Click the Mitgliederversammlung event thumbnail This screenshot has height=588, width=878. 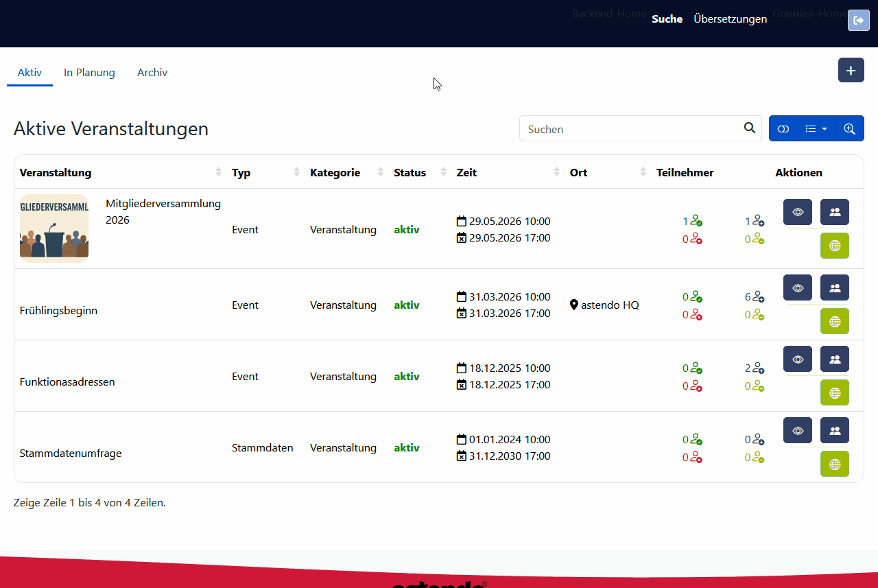(54, 228)
